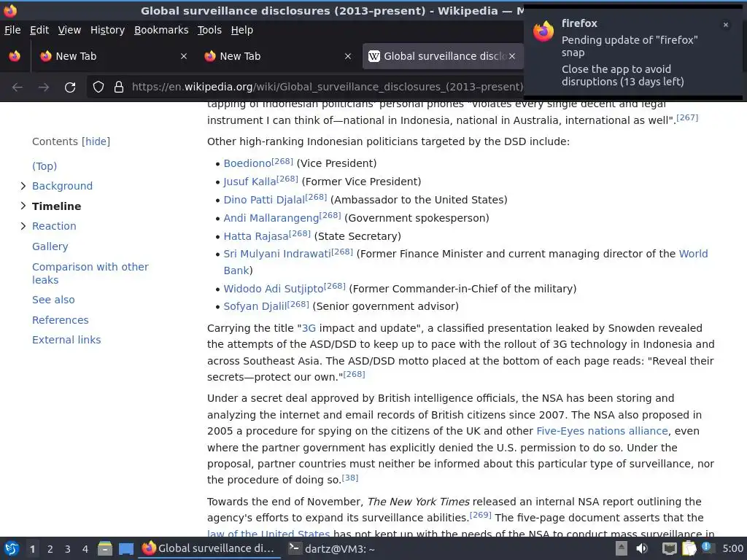747x560 pixels.
Task: Switch to workspace 3
Action: (68, 549)
